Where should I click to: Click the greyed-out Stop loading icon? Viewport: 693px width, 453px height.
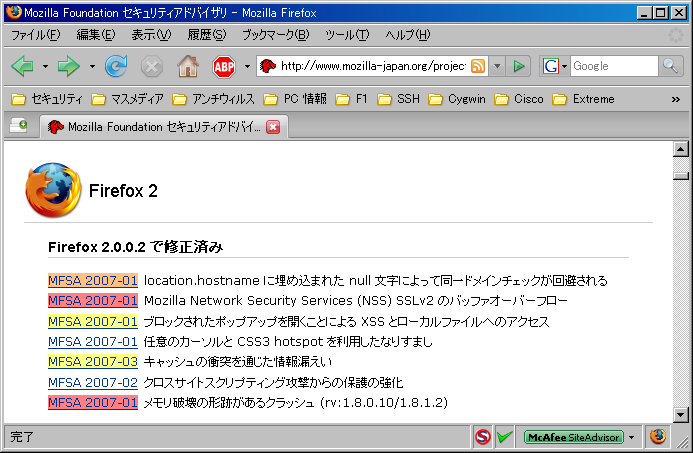pos(152,67)
